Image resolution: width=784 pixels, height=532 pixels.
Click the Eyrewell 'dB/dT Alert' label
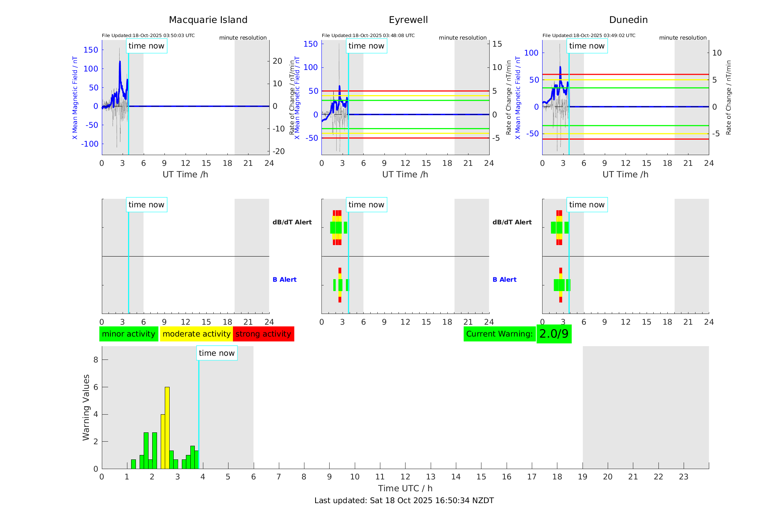pyautogui.click(x=292, y=222)
